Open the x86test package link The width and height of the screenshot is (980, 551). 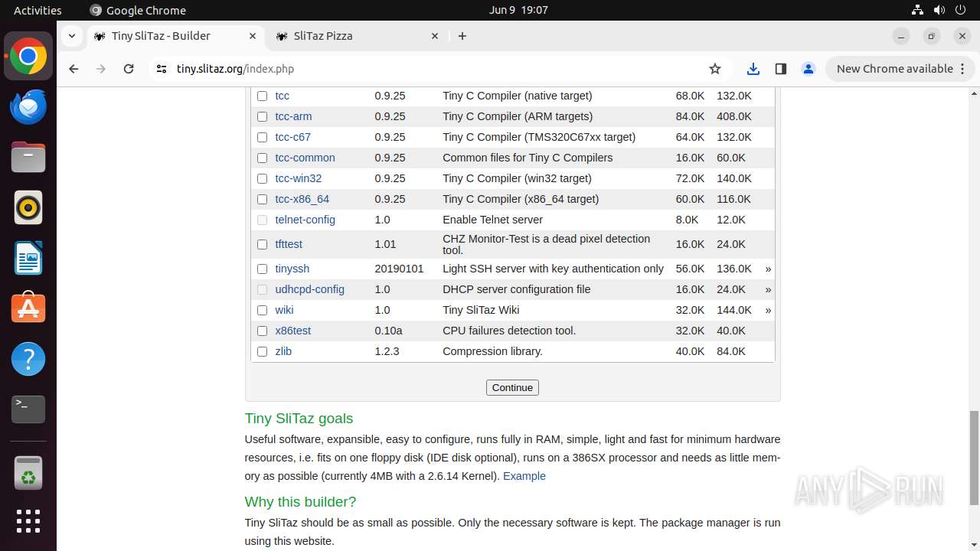click(x=292, y=331)
